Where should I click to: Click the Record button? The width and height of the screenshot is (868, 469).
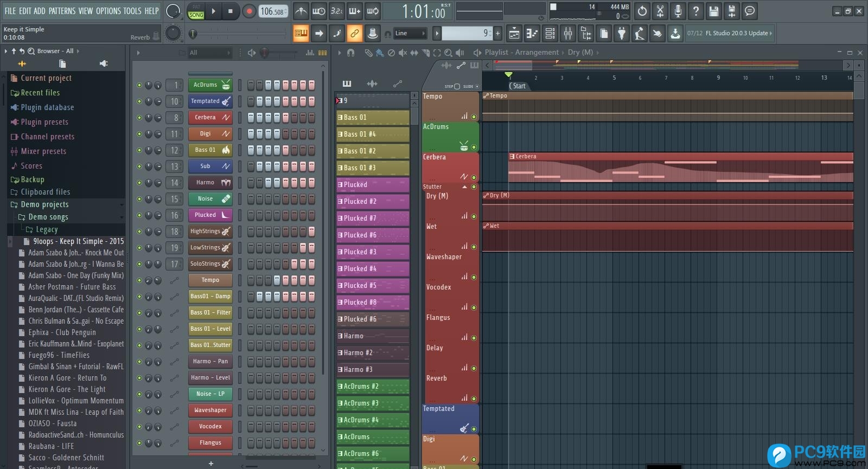[249, 11]
